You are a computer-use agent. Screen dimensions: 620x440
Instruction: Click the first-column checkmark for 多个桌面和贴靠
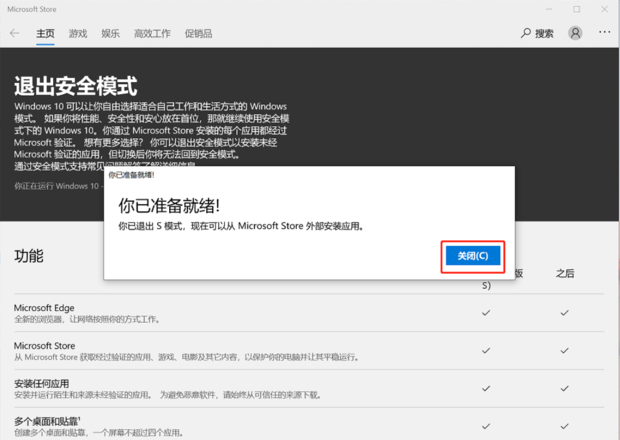point(486,426)
